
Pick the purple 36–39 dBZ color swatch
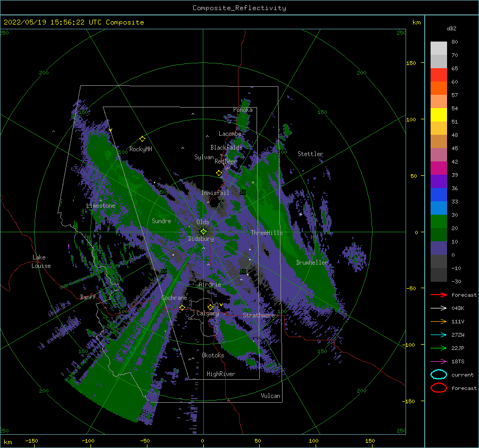[439, 182]
